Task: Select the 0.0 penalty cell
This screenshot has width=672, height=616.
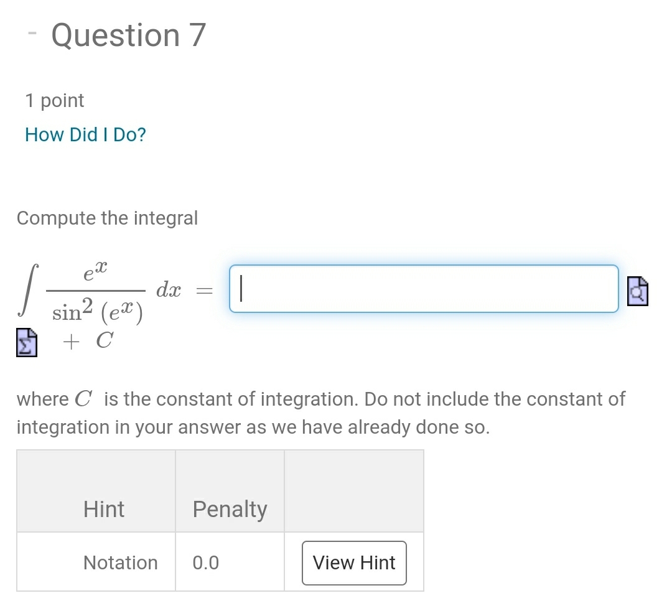Action: [205, 562]
